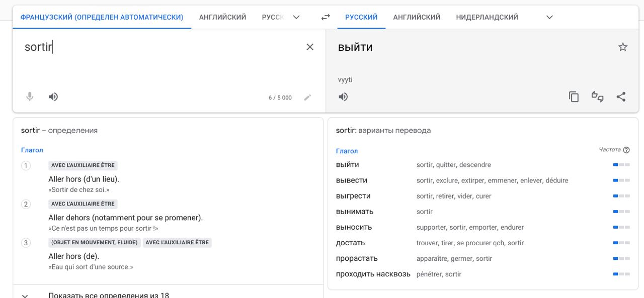Click translation variant 'вывести'
The width and height of the screenshot is (644, 298).
pos(352,180)
